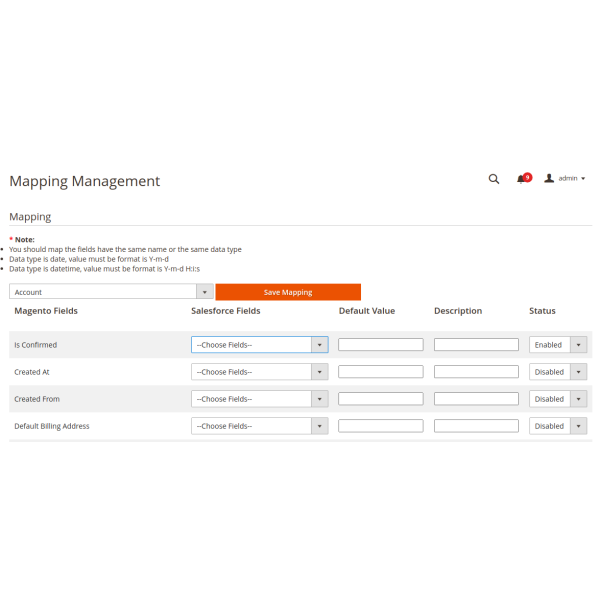This screenshot has height=600, width=600.
Task: Click Default Value field for Created At
Action: pos(380,372)
